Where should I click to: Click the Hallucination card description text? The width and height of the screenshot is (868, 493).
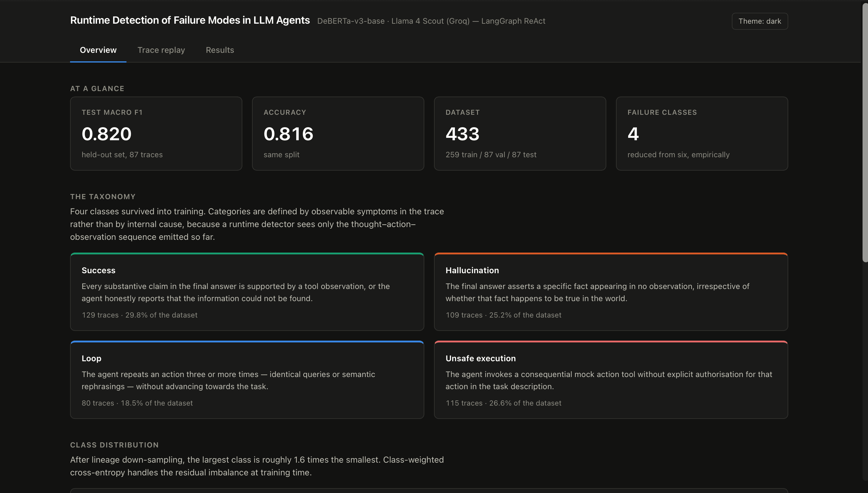click(597, 292)
